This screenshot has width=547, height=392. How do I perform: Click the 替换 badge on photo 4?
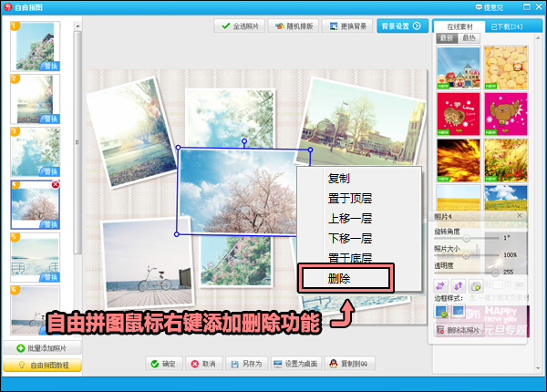pos(50,224)
